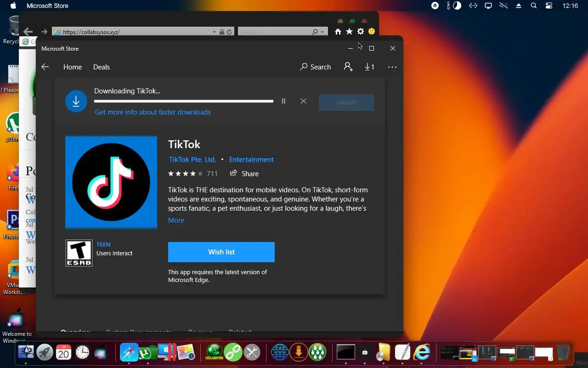The height and width of the screenshot is (368, 588).
Task: Click the Edge requirement note text
Action: pyautogui.click(x=217, y=276)
